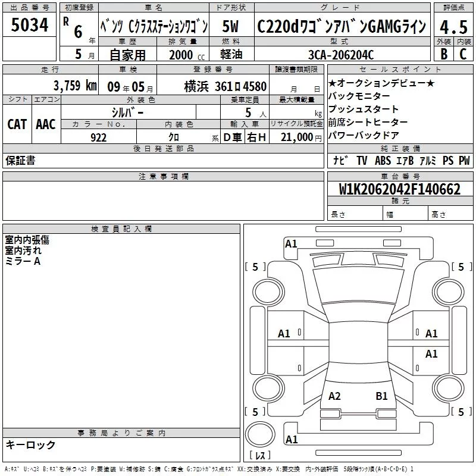476x476 pixels.
Task: Click the lot number 5034
Action: pos(30,26)
